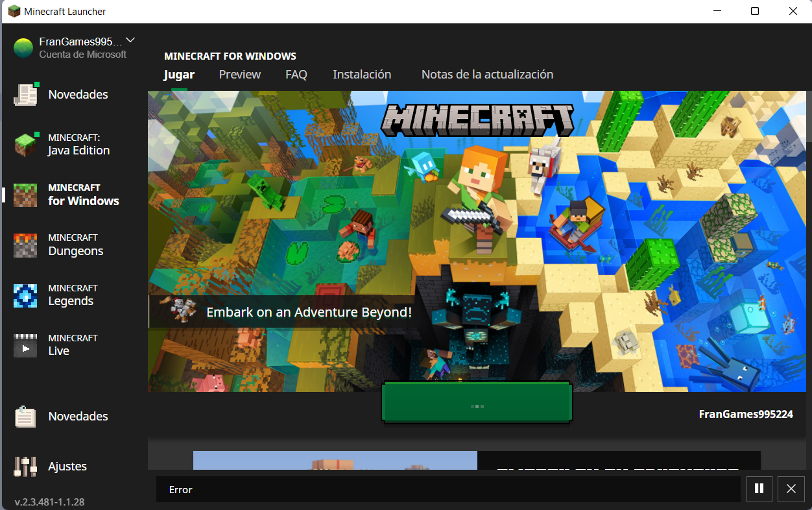Pause the download in Error bar

[x=759, y=489]
